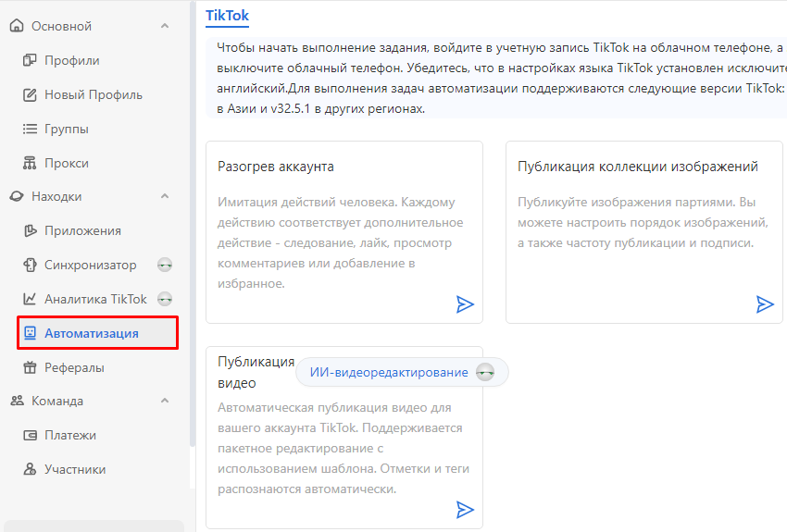787x532 pixels.
Task: Click send arrow on Публикация видео card
Action: 465,510
